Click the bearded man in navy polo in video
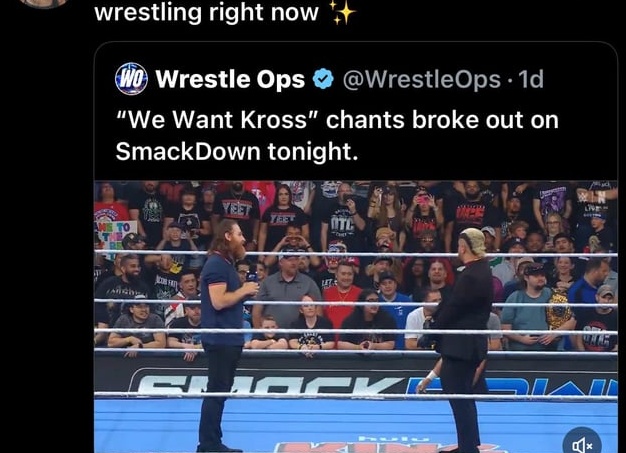Image resolution: width=626 pixels, height=453 pixels. tap(224, 333)
